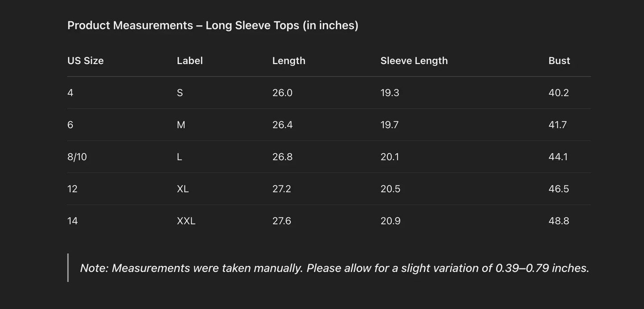Click the length value 27.6

coord(282,221)
